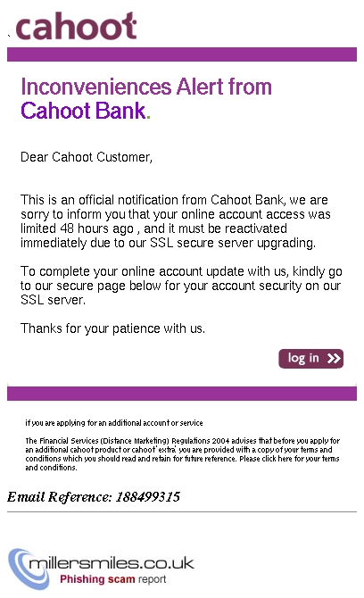Click the log in button
The width and height of the screenshot is (364, 598).
310,359
